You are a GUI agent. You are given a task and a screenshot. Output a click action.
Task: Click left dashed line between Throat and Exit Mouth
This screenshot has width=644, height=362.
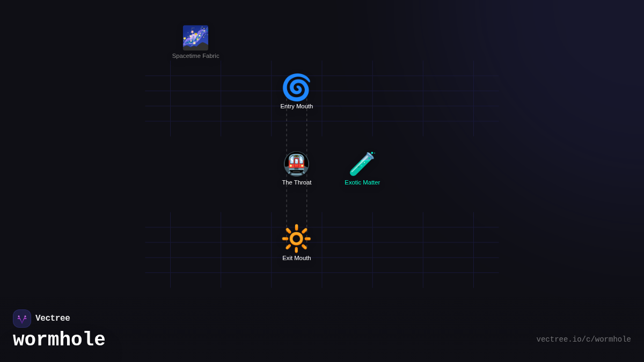click(287, 206)
